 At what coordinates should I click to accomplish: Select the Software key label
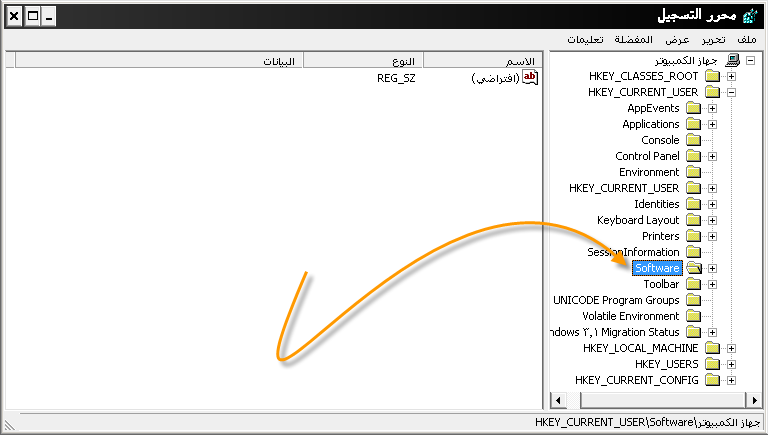pos(657,268)
